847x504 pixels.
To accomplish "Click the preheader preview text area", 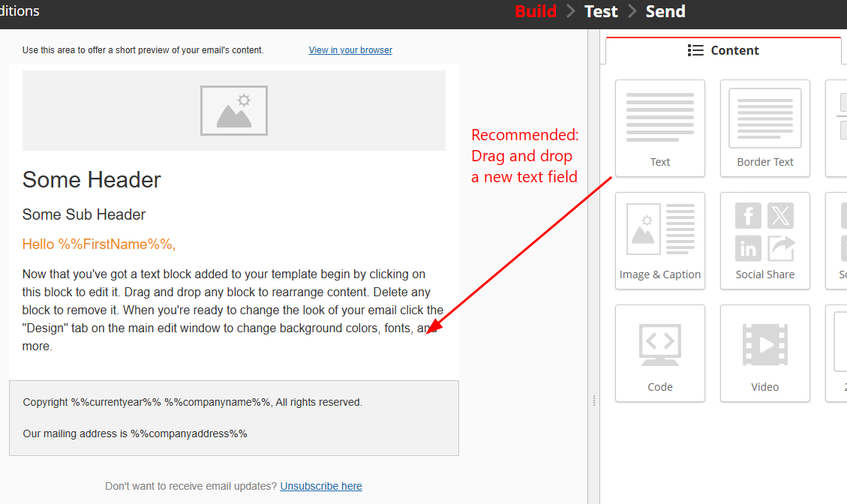I will (x=143, y=49).
